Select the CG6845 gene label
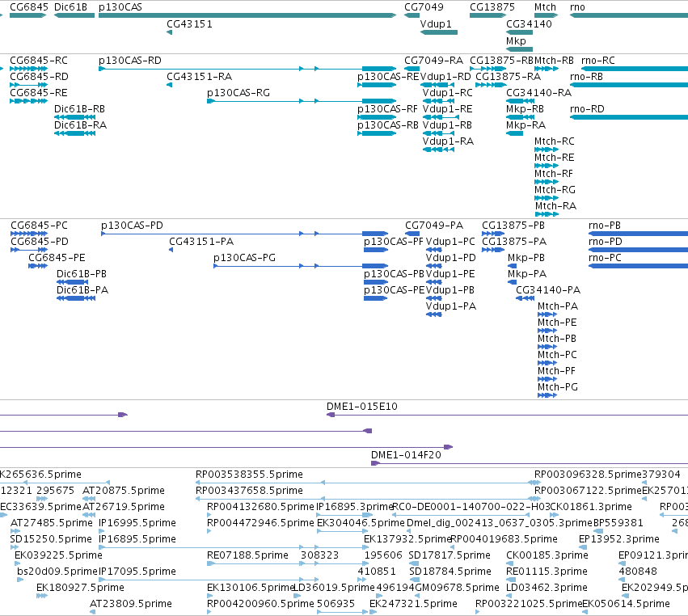The height and width of the screenshot is (616, 688). point(29,7)
